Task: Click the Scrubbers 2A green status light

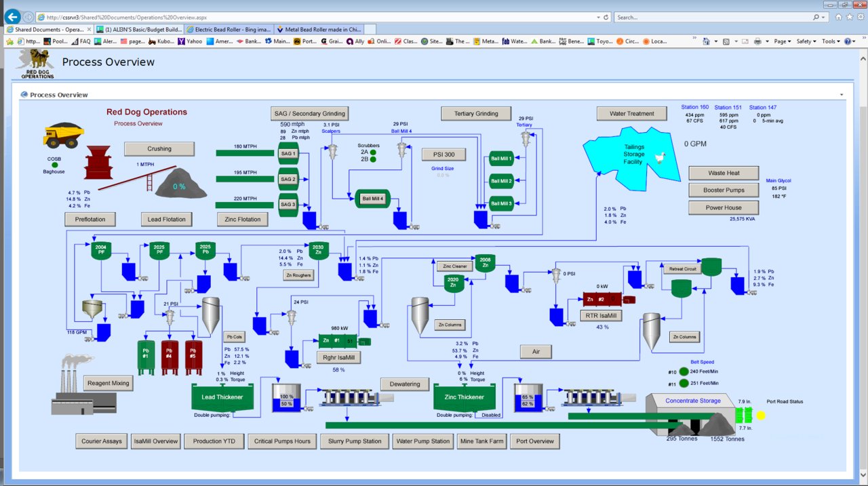Action: point(373,153)
